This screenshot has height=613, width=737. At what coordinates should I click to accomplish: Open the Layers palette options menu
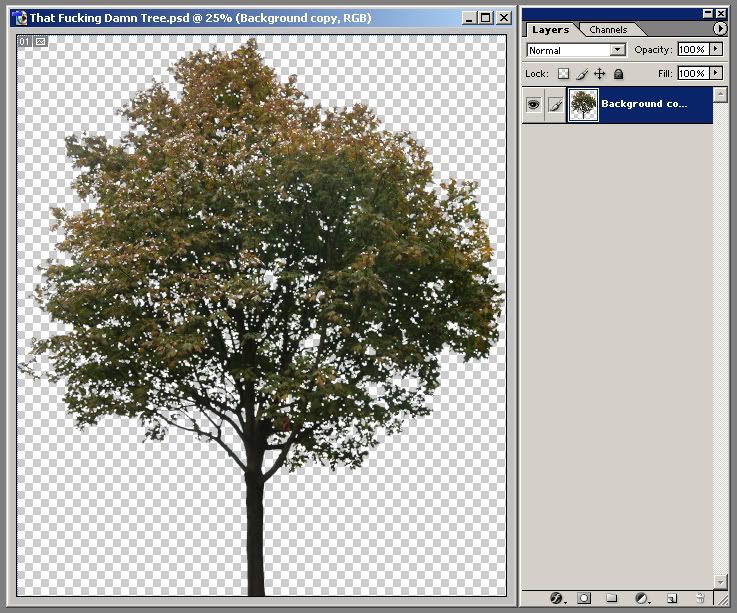tap(719, 29)
